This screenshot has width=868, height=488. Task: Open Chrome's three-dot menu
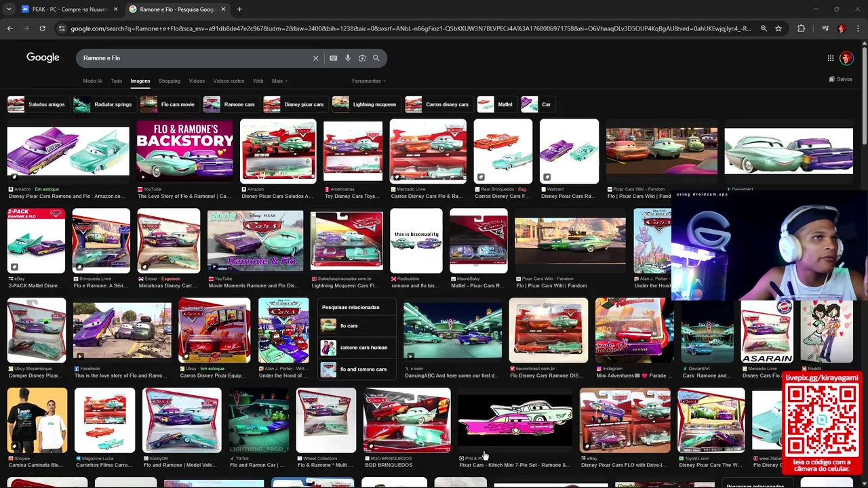click(857, 28)
